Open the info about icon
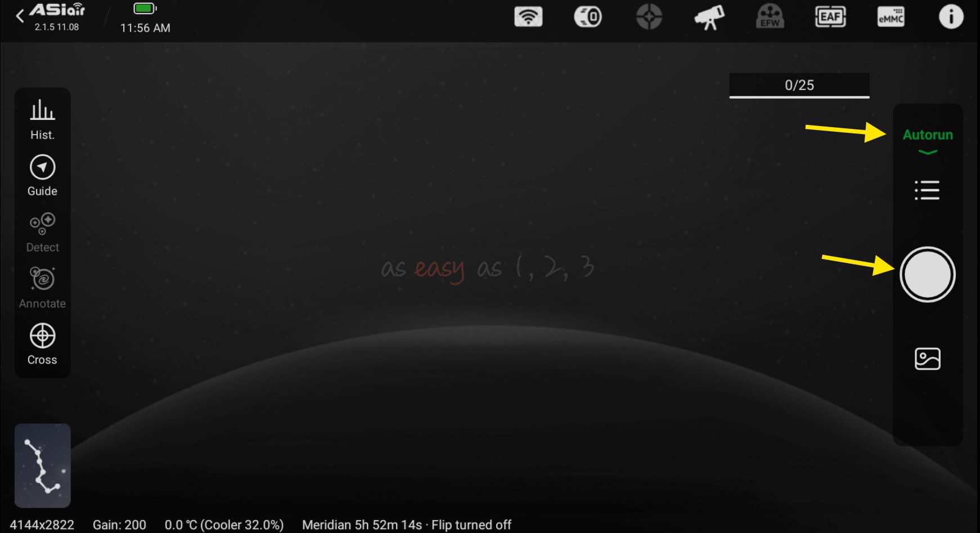This screenshot has height=533, width=980. (951, 17)
